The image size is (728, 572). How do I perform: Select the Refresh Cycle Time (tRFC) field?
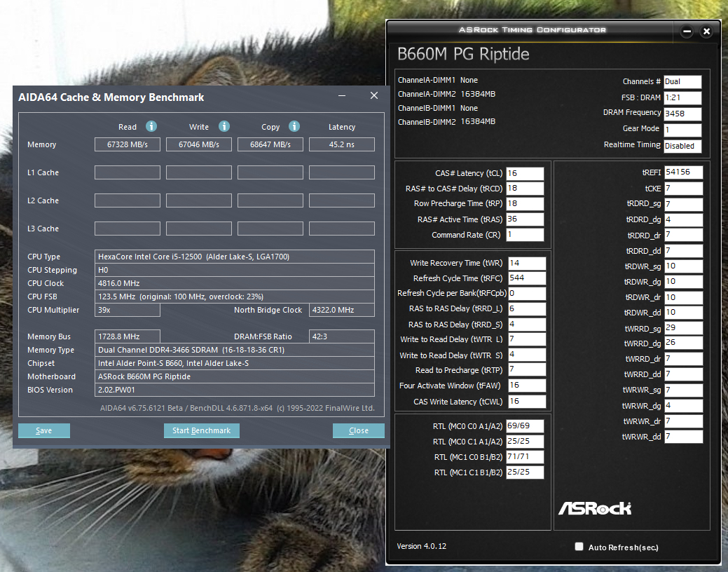pyautogui.click(x=526, y=278)
